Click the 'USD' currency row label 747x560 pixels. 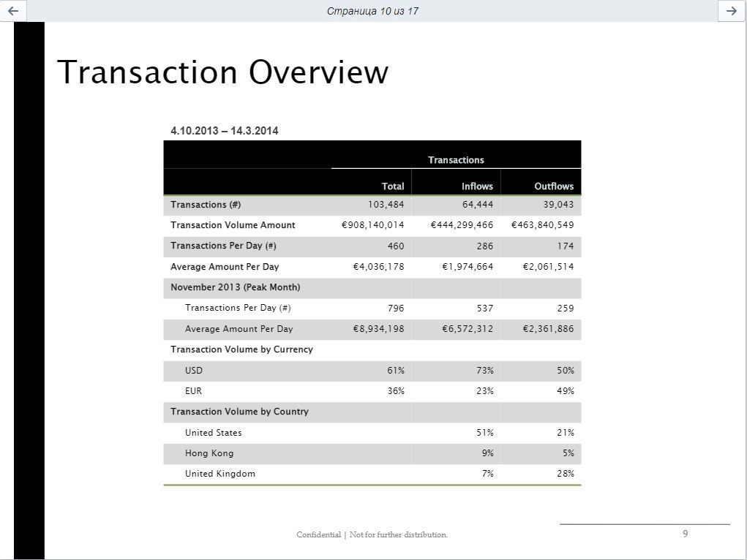pyautogui.click(x=194, y=371)
